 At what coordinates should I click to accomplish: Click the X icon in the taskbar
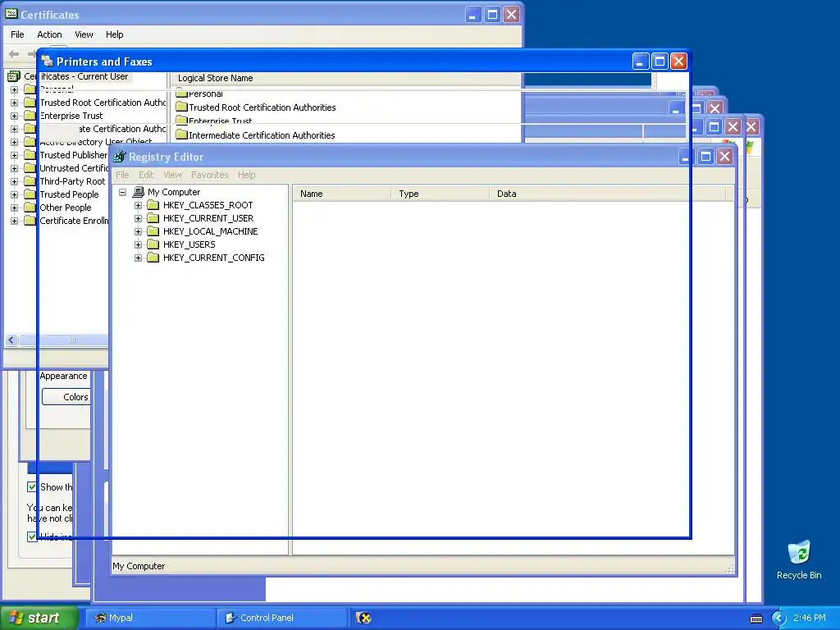pyautogui.click(x=363, y=618)
